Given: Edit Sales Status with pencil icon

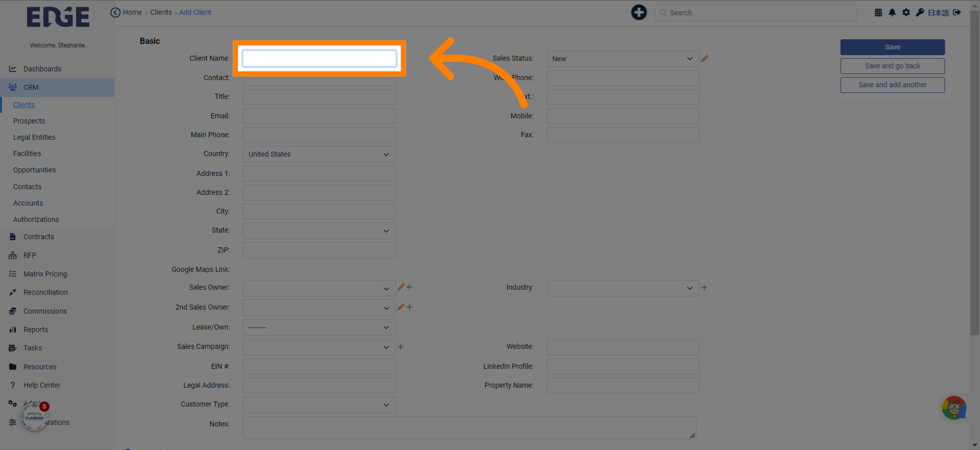Looking at the screenshot, I should tap(704, 59).
